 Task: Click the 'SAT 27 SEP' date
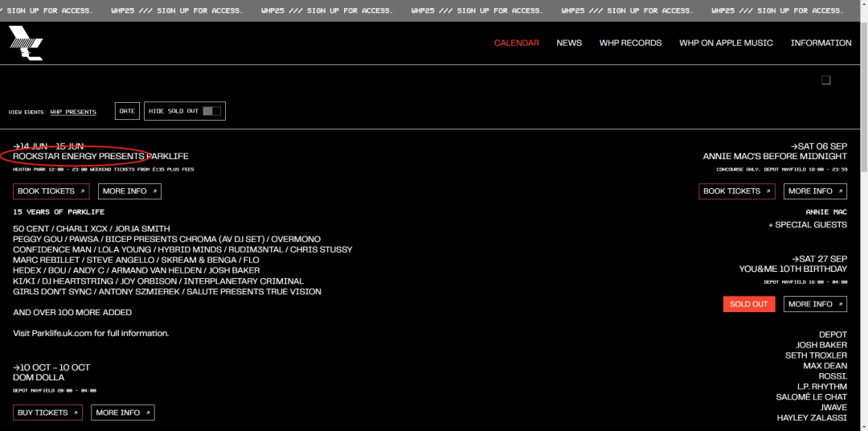pos(819,259)
